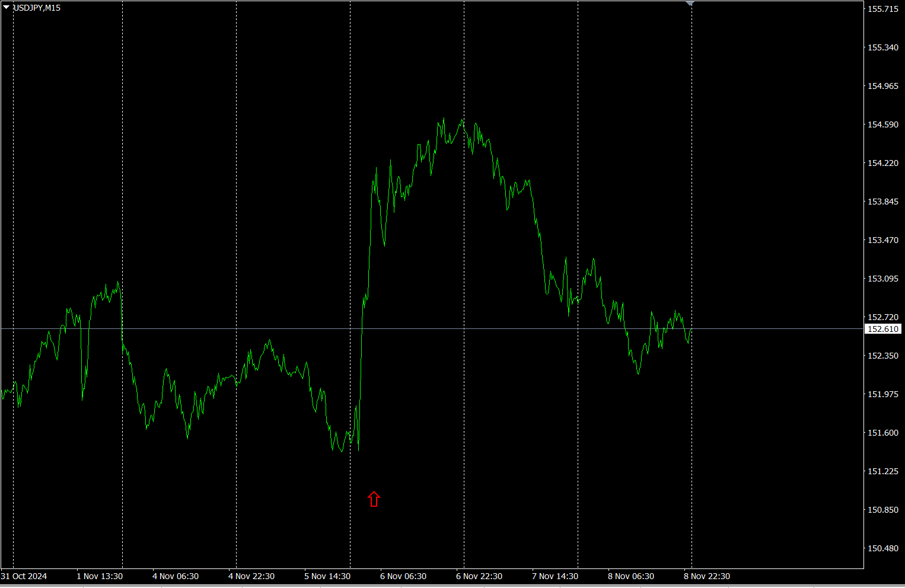The width and height of the screenshot is (905, 588).
Task: Select the 8 Nov 22:30 time label
Action: pos(707,576)
